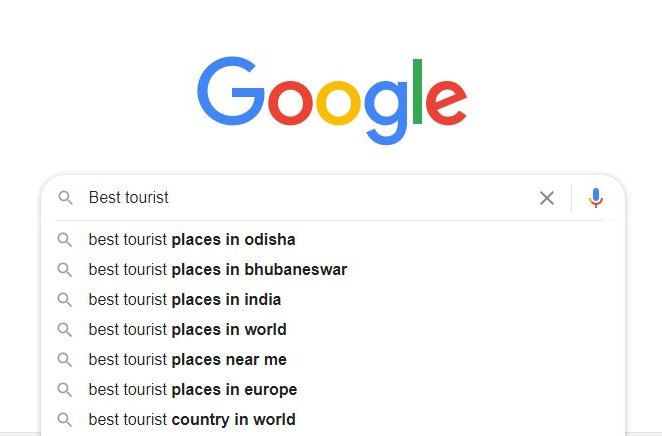Choose suggestion best tourist places near me

333,360
